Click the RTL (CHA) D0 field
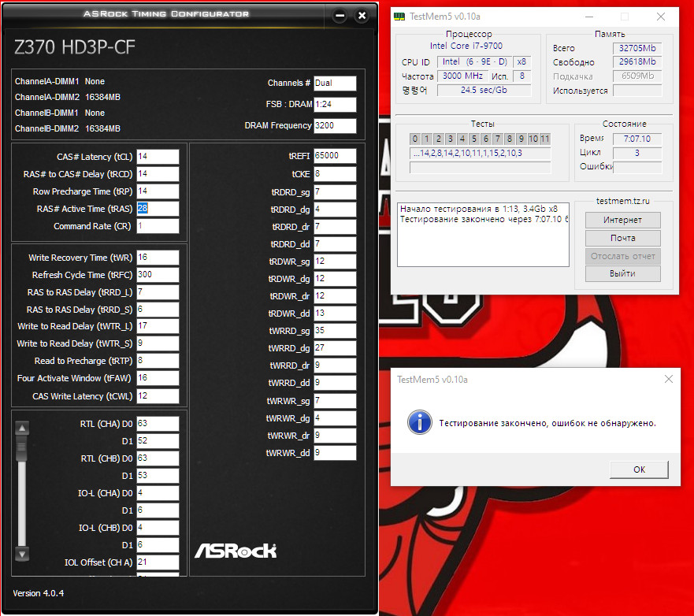The height and width of the screenshot is (616, 694). click(158, 424)
